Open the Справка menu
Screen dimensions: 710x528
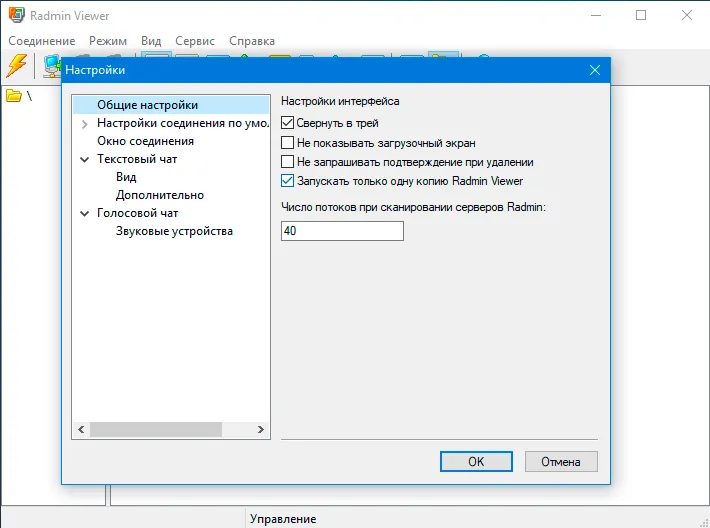pos(252,41)
